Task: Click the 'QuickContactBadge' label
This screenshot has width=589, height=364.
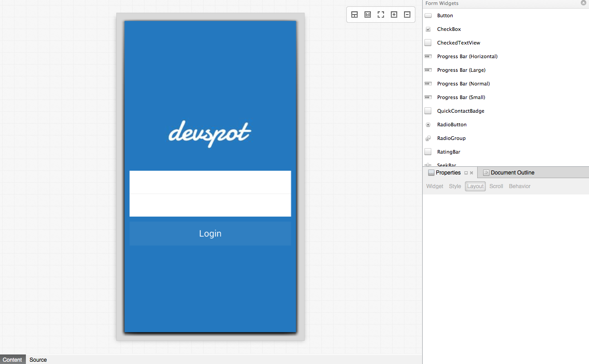Action: (x=461, y=111)
